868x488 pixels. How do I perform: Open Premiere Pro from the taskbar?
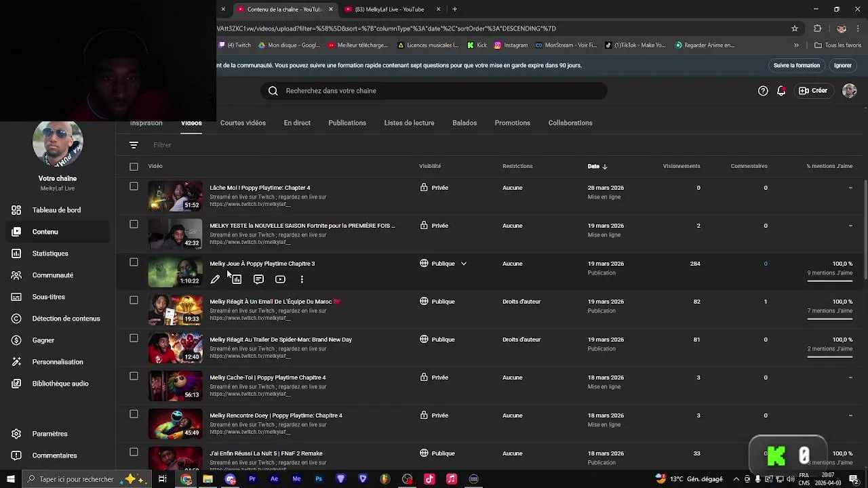[x=252, y=479]
